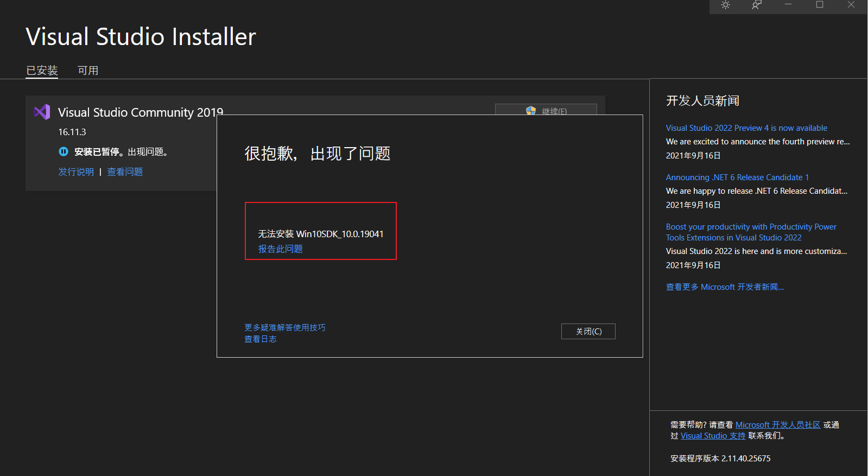Viewport: 868px width, 476px height.
Task: Click the blue pause status icon
Action: click(64, 151)
